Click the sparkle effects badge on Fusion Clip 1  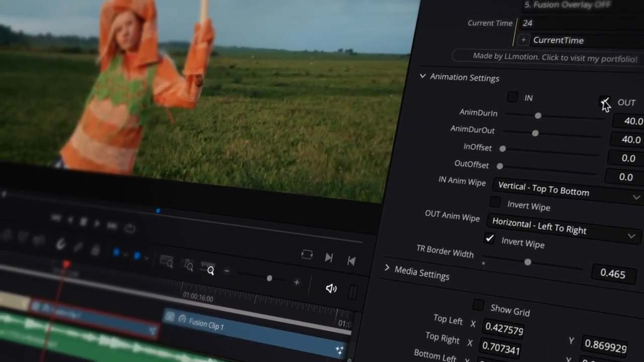340,350
